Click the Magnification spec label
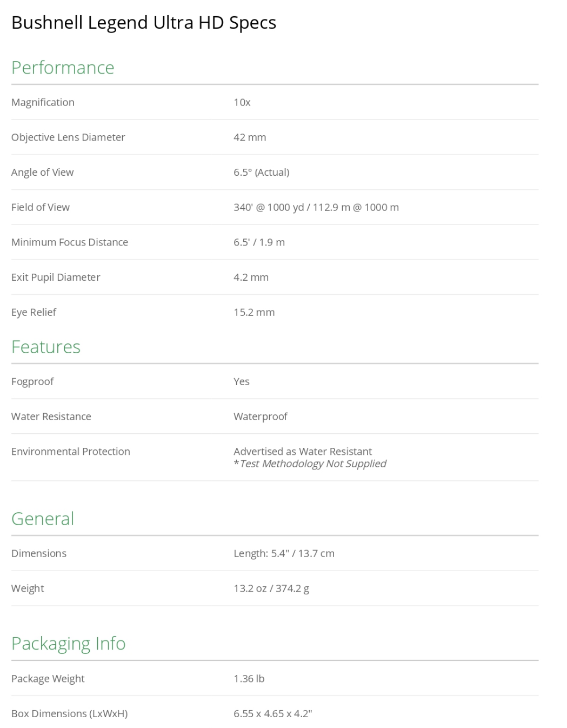The width and height of the screenshot is (567, 728). point(43,102)
